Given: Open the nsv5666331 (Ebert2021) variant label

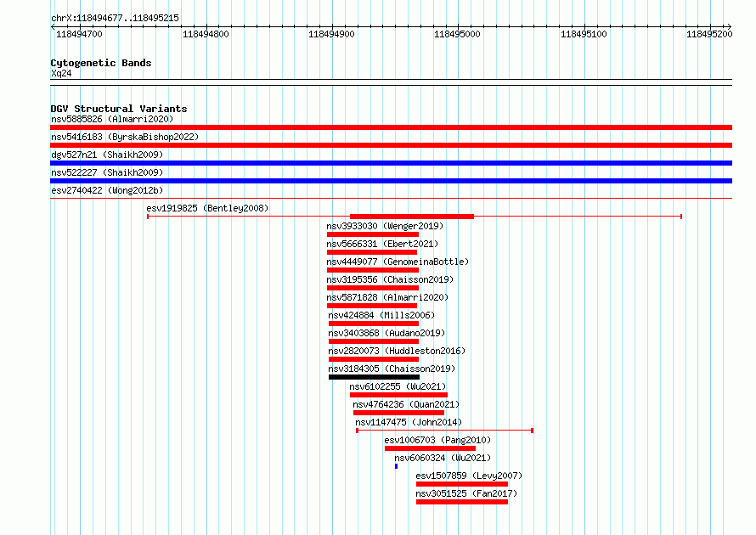Looking at the screenshot, I should 382,244.
